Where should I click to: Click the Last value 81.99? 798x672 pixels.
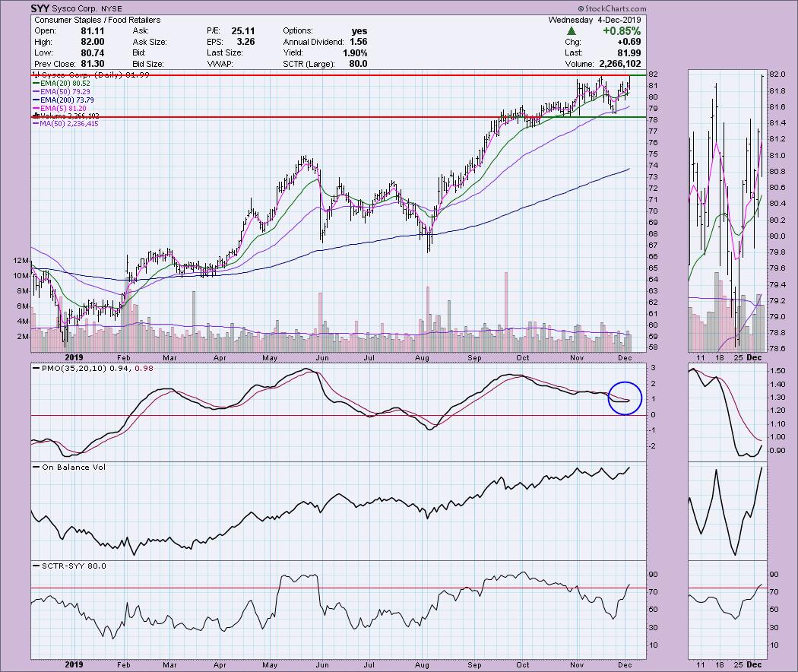tap(629, 53)
